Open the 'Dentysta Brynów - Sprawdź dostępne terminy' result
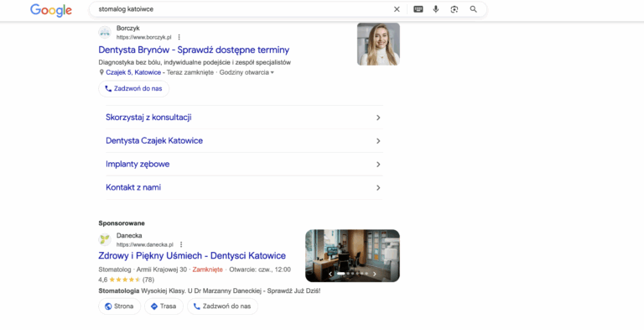 click(x=194, y=50)
